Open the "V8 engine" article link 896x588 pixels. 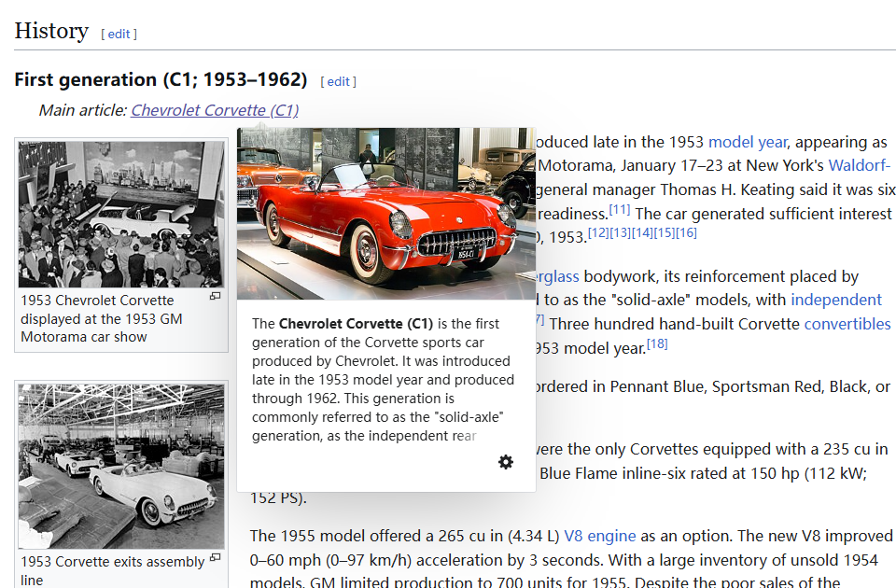(x=599, y=536)
